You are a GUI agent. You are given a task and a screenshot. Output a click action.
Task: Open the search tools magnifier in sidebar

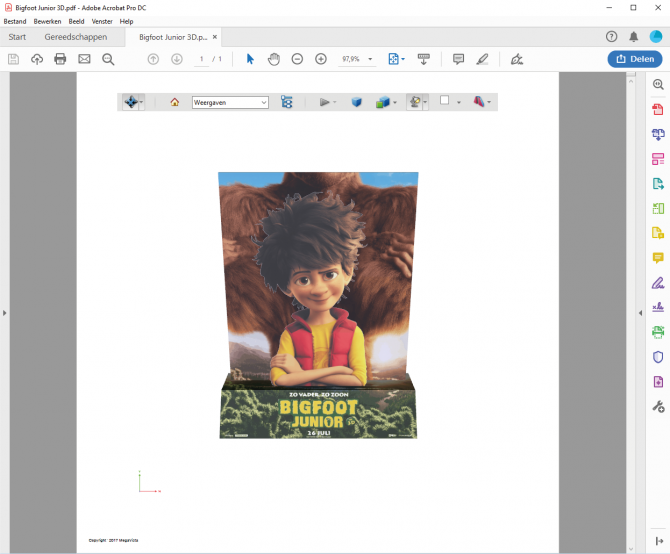click(x=658, y=84)
